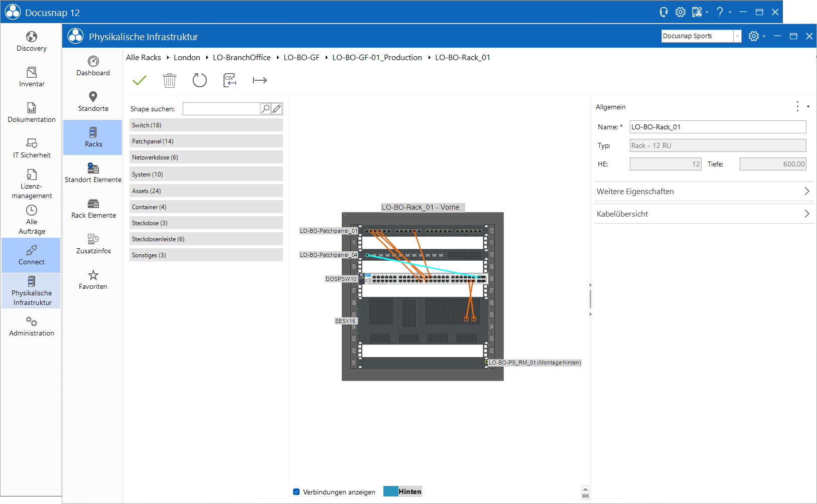The width and height of the screenshot is (817, 504).
Task: Expand the Weitere Eigenschaften section
Action: (704, 192)
